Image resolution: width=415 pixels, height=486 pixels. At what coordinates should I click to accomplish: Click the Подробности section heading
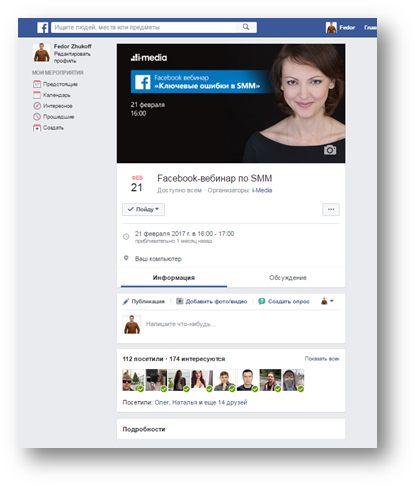[x=144, y=429]
